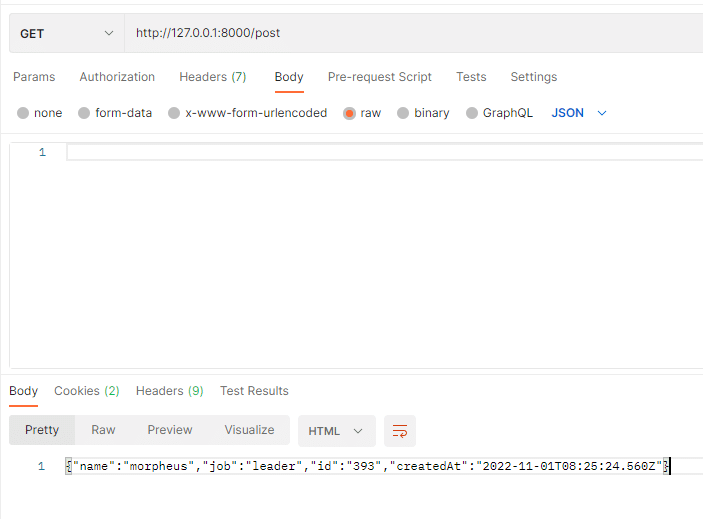
Task: Choose x-www-form-urlencoded body type
Action: coord(174,113)
